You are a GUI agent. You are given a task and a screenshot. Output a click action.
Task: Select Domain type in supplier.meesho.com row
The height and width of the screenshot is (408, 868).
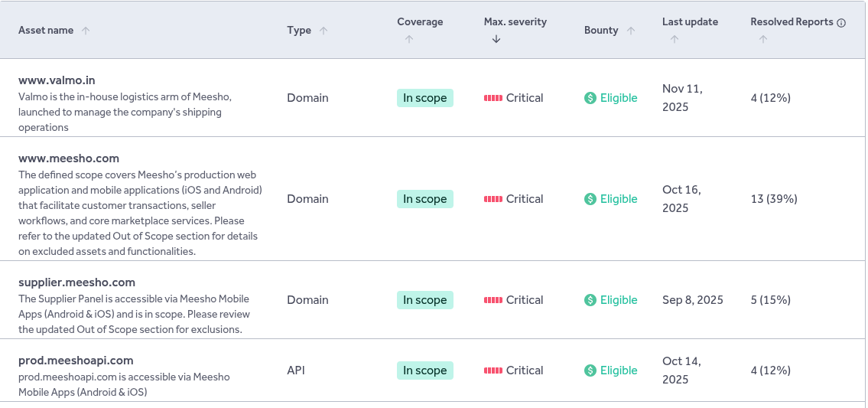click(307, 300)
